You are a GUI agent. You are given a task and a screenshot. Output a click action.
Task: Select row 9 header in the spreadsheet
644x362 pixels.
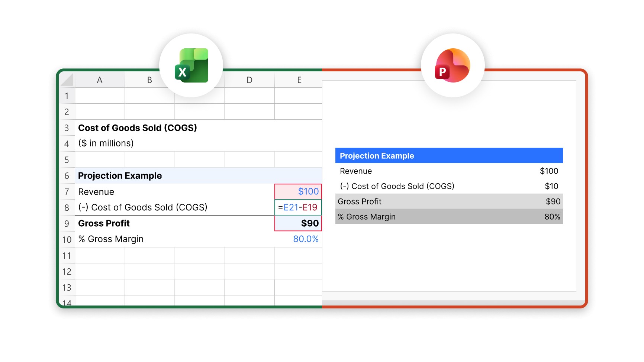(67, 223)
